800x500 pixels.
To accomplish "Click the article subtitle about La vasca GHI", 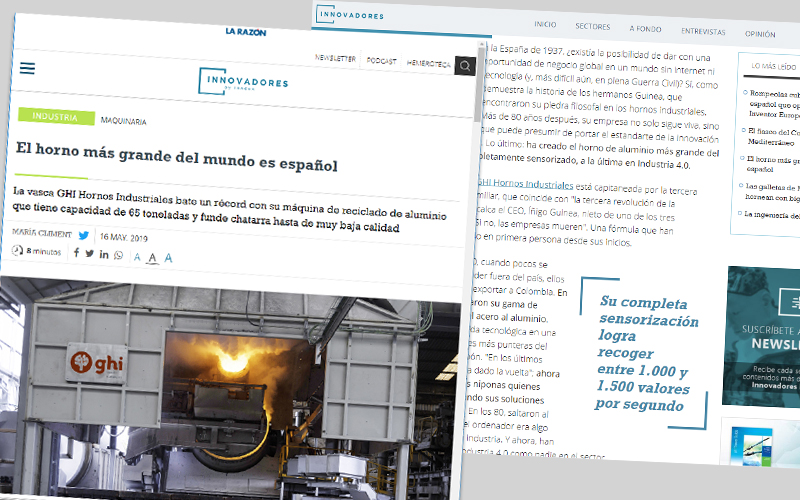I will 230,210.
